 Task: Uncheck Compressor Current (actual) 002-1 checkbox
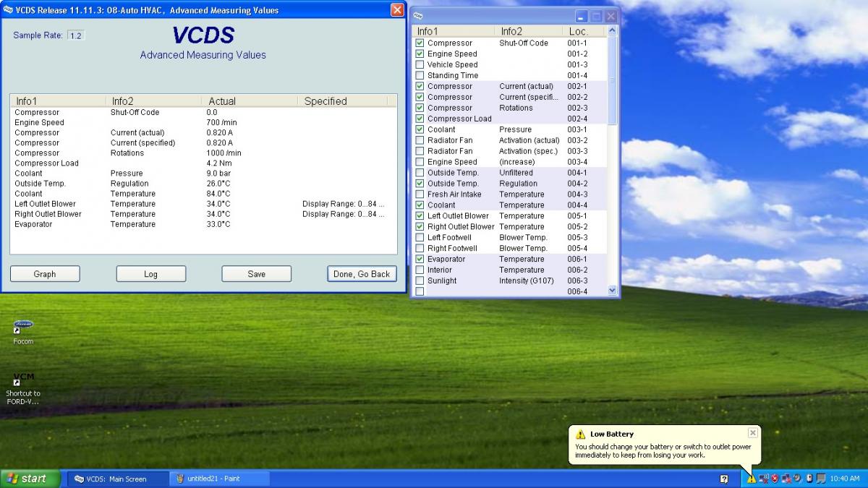[420, 87]
